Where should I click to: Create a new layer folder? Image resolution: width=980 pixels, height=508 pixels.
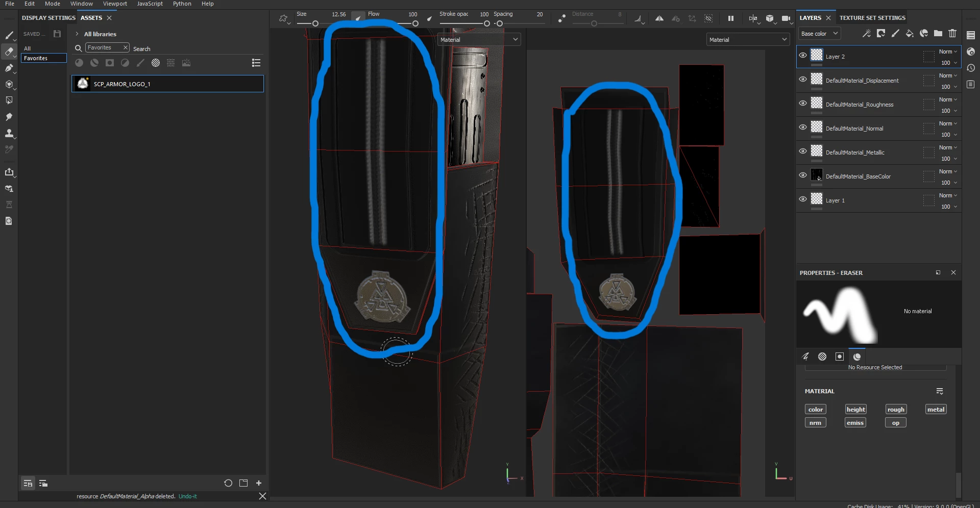[938, 34]
